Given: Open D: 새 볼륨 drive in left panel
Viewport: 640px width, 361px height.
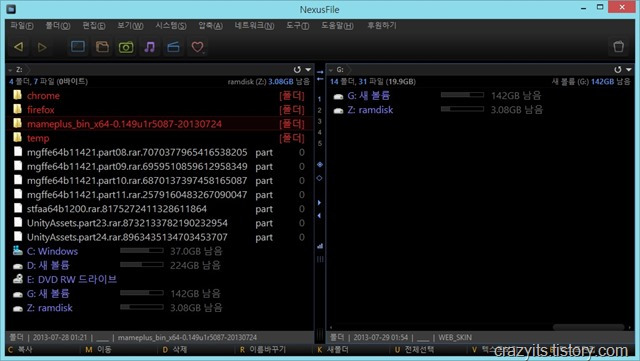Looking at the screenshot, I should click(48, 265).
